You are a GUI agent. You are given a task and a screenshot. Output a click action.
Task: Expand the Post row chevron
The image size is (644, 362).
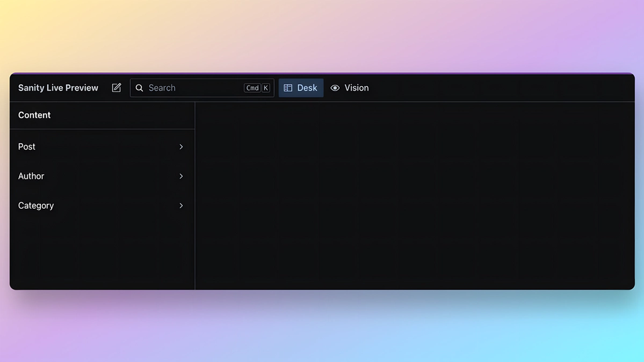point(181,146)
